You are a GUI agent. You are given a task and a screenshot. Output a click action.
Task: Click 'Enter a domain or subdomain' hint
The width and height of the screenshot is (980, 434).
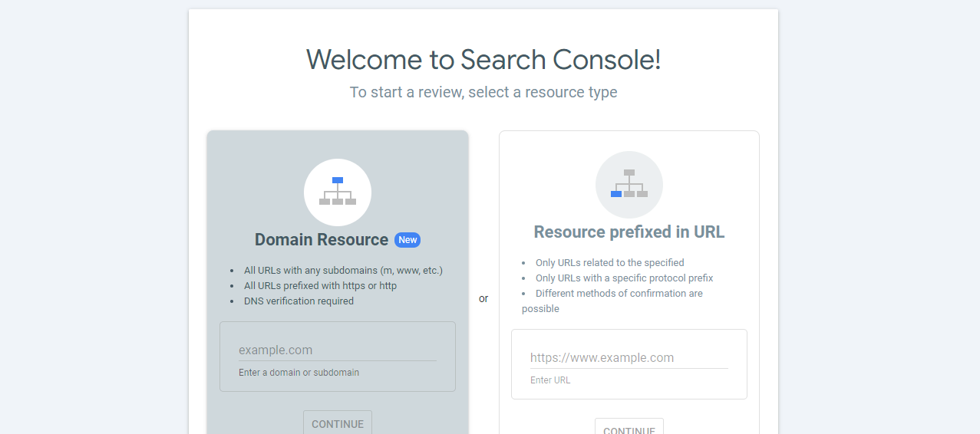point(299,373)
